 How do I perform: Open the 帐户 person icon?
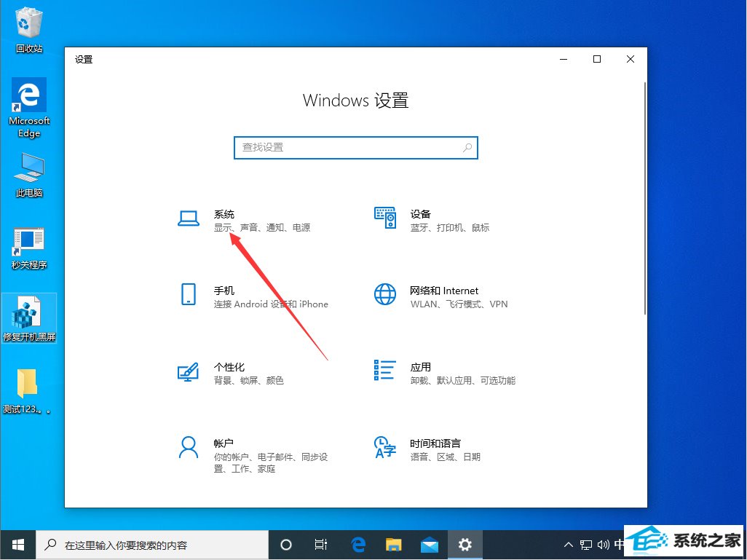(x=189, y=448)
